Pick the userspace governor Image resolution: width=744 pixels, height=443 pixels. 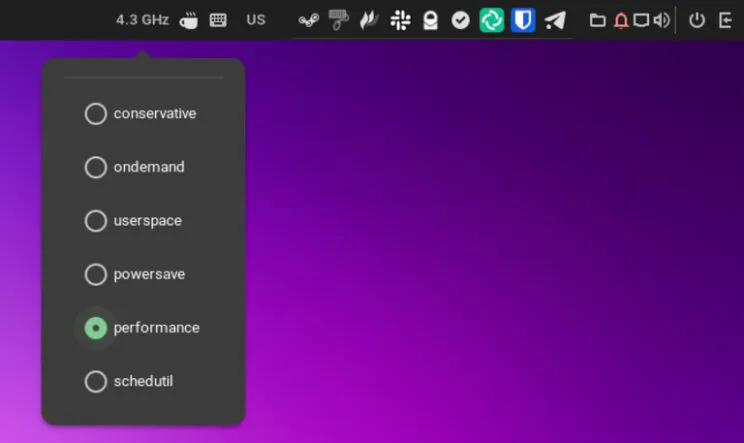click(96, 221)
